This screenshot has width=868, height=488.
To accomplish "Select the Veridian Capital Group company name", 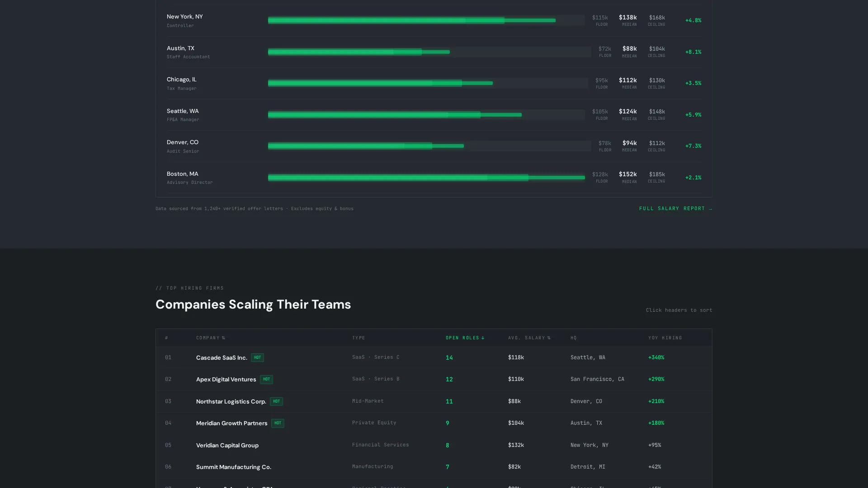I will (227, 445).
